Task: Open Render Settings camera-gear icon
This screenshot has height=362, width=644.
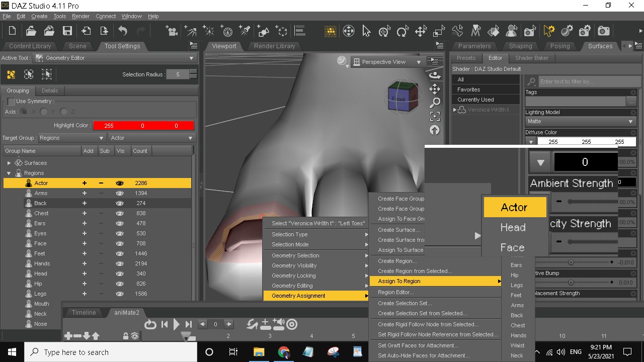Action: click(x=585, y=31)
